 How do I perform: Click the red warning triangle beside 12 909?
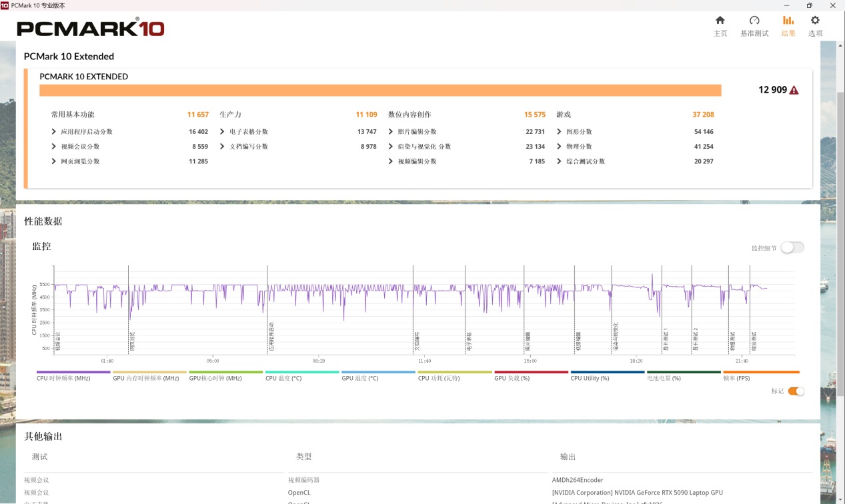pyautogui.click(x=794, y=90)
